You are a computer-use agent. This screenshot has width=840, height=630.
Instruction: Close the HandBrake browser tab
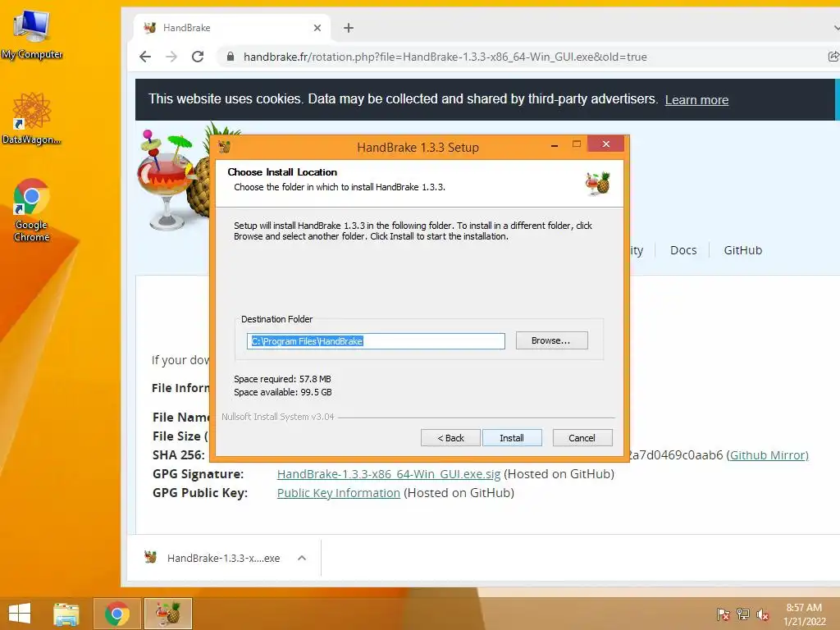tap(317, 28)
